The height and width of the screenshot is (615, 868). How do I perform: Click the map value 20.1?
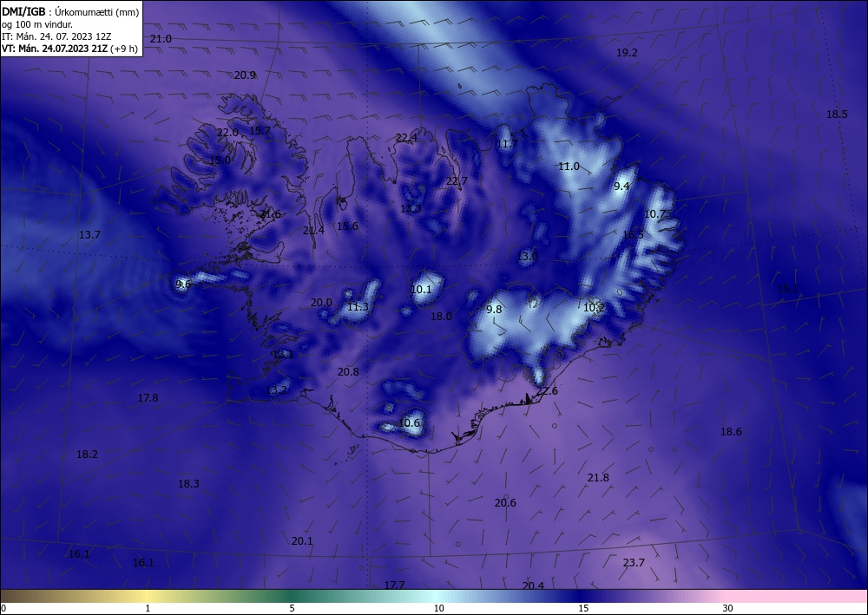pos(302,541)
